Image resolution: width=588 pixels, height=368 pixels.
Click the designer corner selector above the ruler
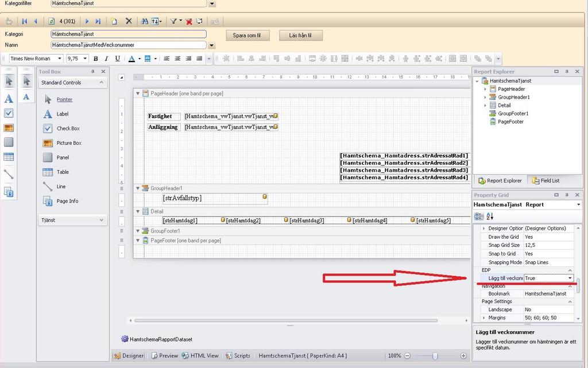[x=122, y=78]
